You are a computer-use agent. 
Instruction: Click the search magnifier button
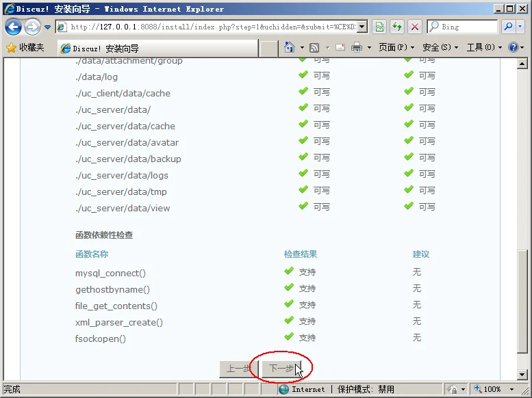click(x=508, y=27)
